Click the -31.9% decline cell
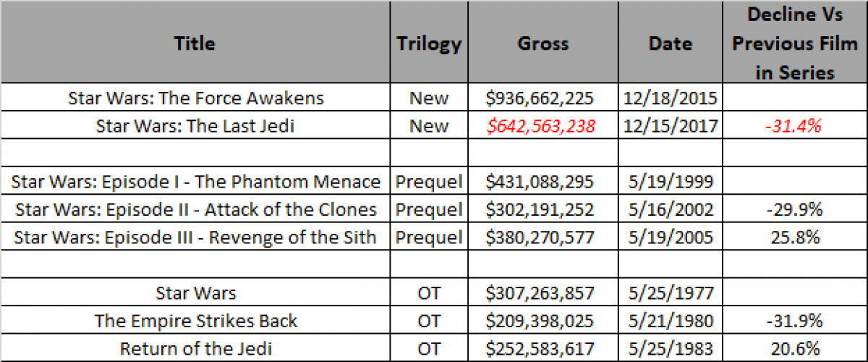 pos(794,321)
